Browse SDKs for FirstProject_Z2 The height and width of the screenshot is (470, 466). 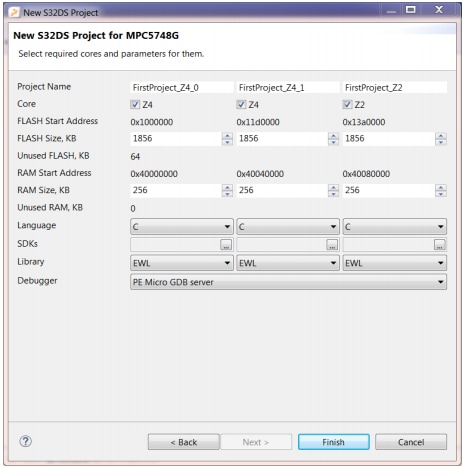(440, 245)
